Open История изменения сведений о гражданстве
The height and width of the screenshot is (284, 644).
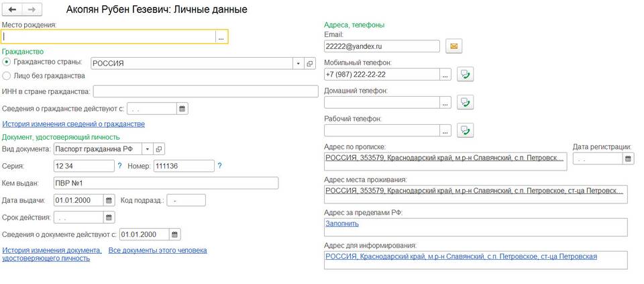(74, 124)
